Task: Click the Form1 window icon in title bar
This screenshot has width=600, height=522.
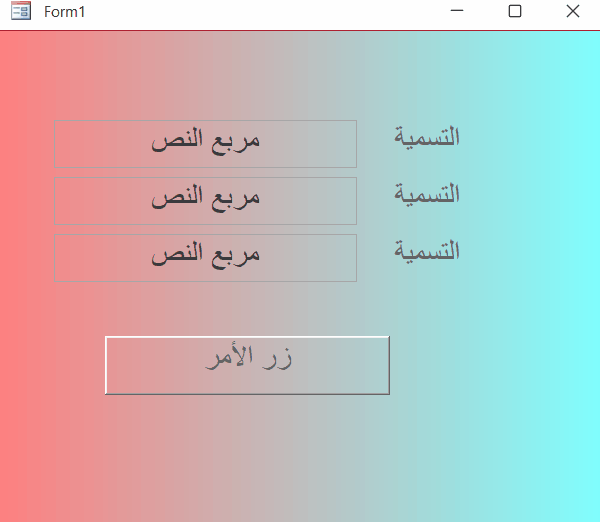Action: pos(21,12)
